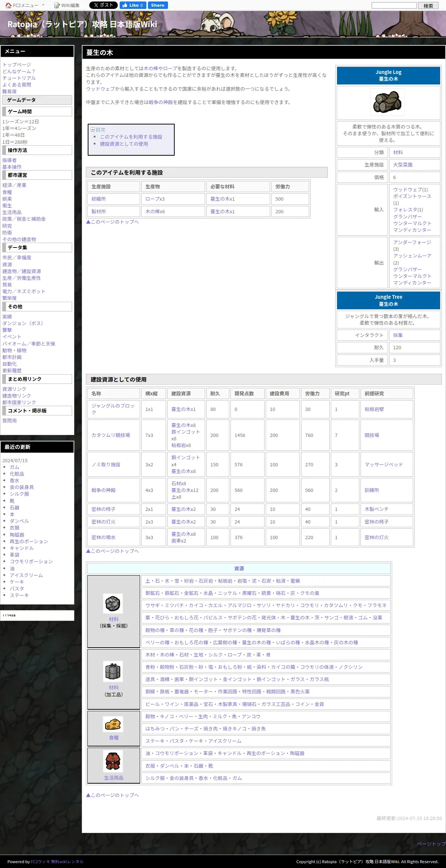This screenshot has height=868, width=446.
Task: Open the WIKI編集 edit icon
Action: pyautogui.click(x=57, y=5)
